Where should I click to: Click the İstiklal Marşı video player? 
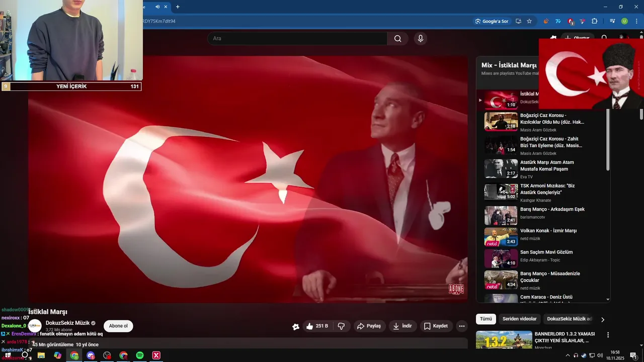pos(248,179)
